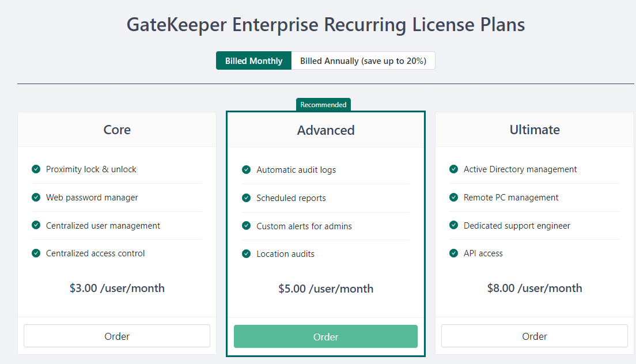Click the Advanced plan heading
Screen dimensions: 636x364
(325, 130)
